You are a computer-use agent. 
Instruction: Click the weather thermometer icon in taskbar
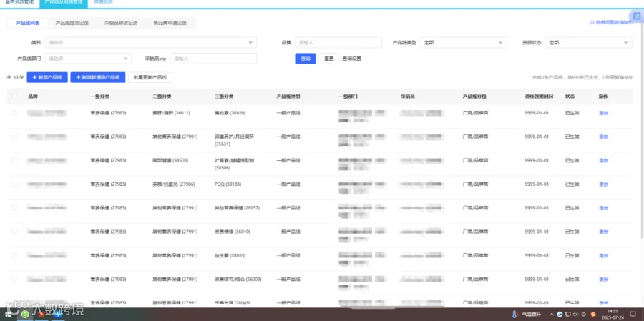[514, 315]
